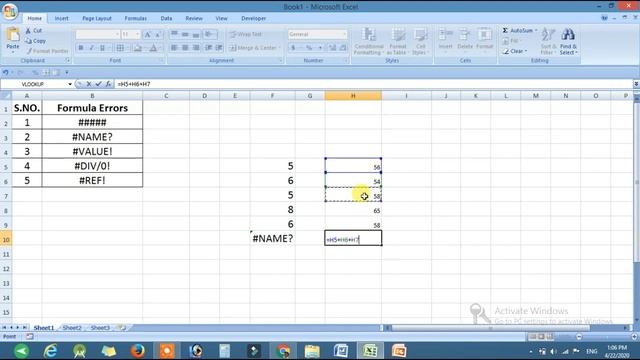Expand the formula bar chevron
The image size is (640, 360).
tap(636, 84)
